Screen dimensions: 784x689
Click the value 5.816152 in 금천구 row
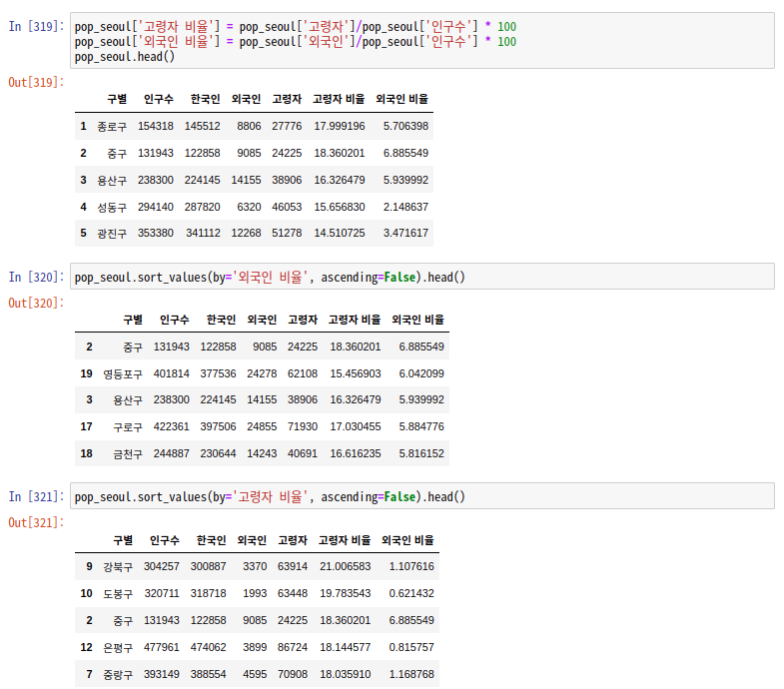coord(421,453)
